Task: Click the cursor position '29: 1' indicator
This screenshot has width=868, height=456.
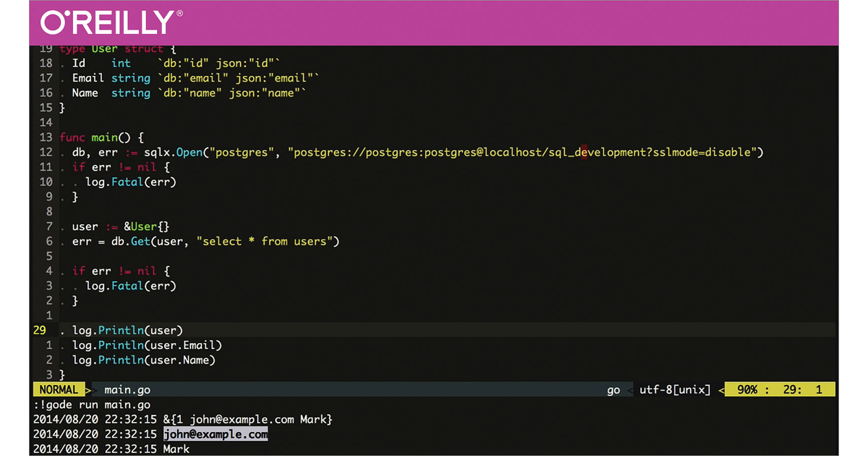Action: coord(802,390)
